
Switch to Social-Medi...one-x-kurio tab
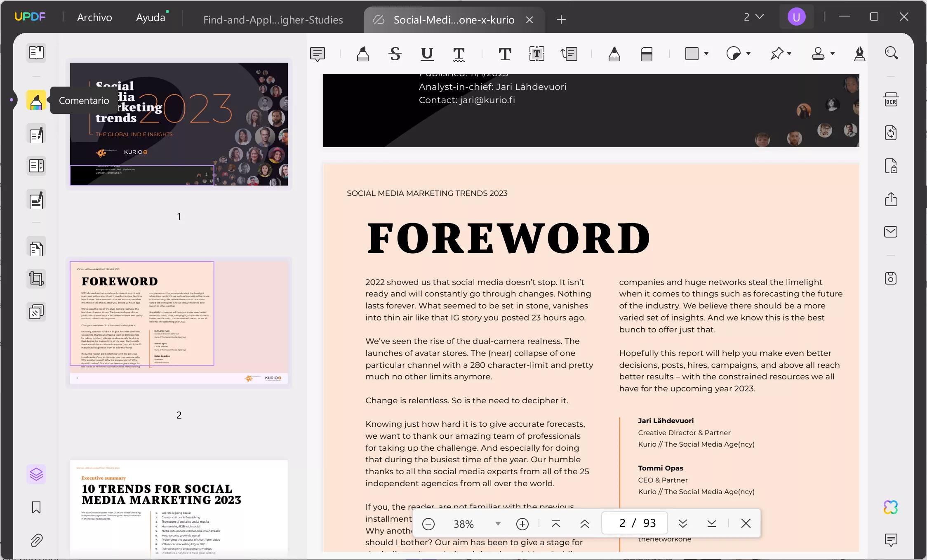coord(454,20)
